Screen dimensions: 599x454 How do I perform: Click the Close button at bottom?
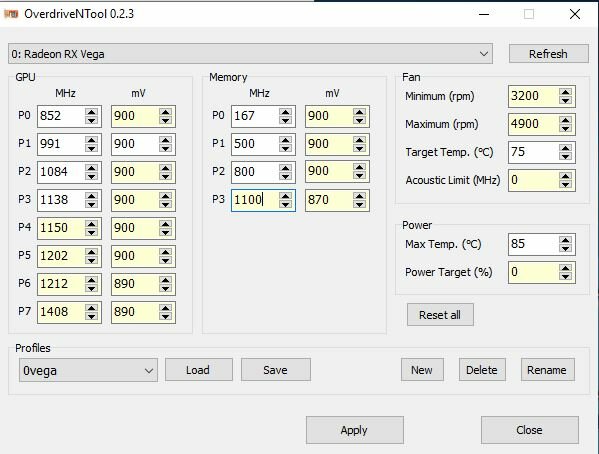point(529,430)
